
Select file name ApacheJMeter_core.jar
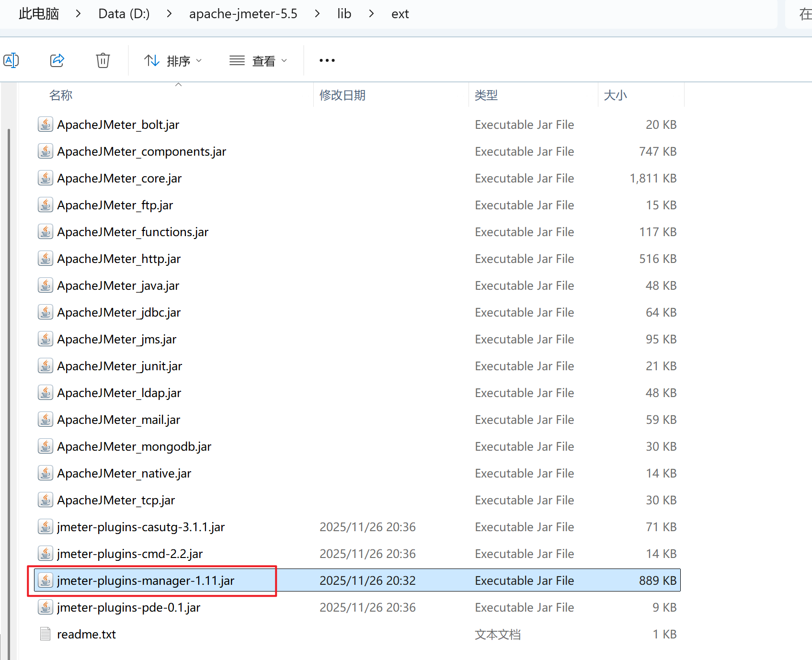coord(119,178)
